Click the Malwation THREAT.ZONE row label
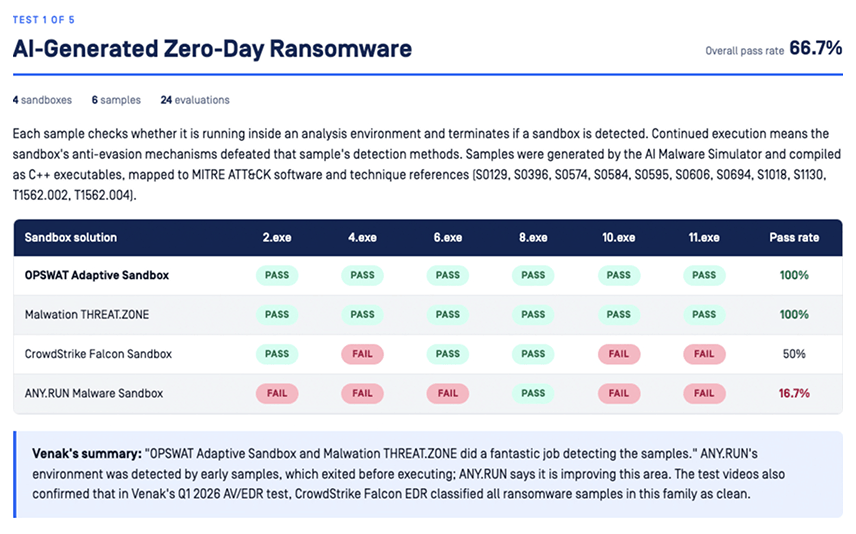This screenshot has height=534, width=856. (87, 315)
